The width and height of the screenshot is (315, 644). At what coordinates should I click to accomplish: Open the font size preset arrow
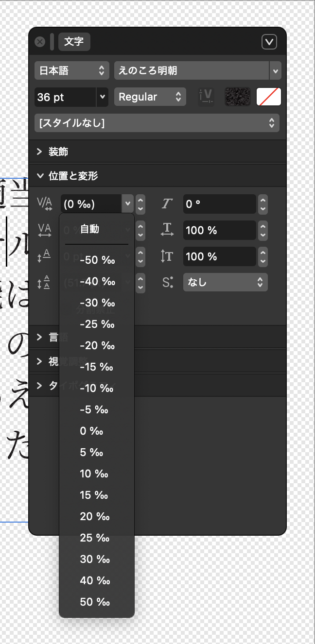pyautogui.click(x=102, y=97)
